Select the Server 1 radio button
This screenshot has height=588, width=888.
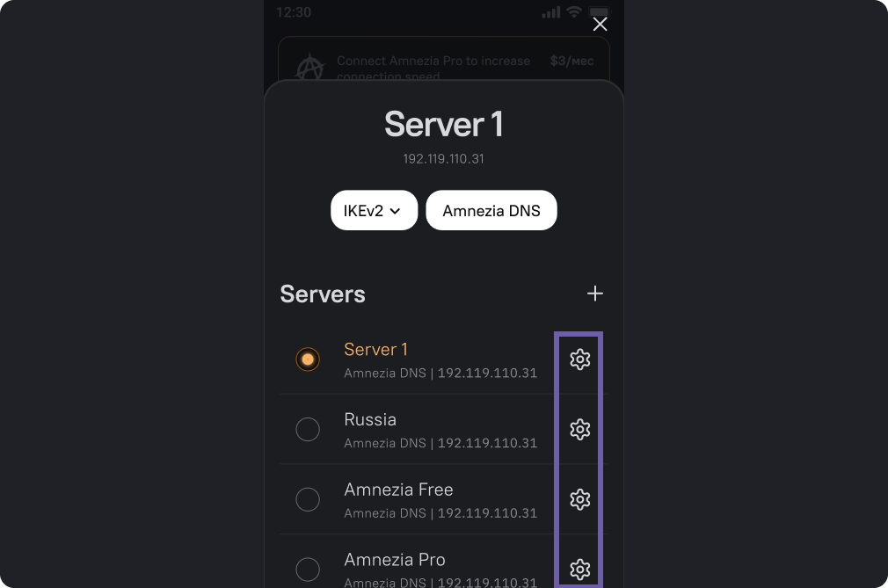click(308, 359)
